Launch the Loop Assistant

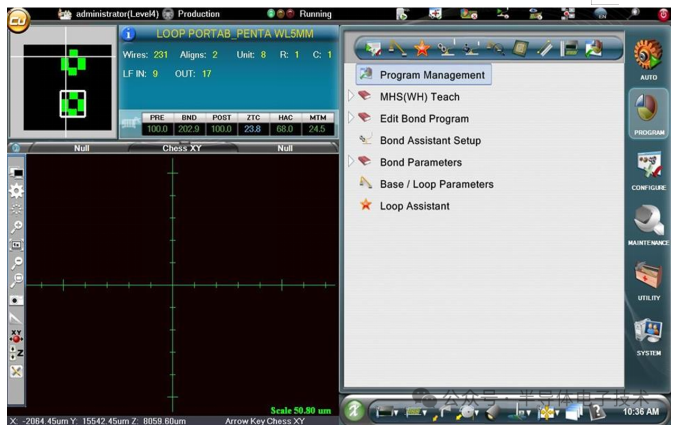414,206
